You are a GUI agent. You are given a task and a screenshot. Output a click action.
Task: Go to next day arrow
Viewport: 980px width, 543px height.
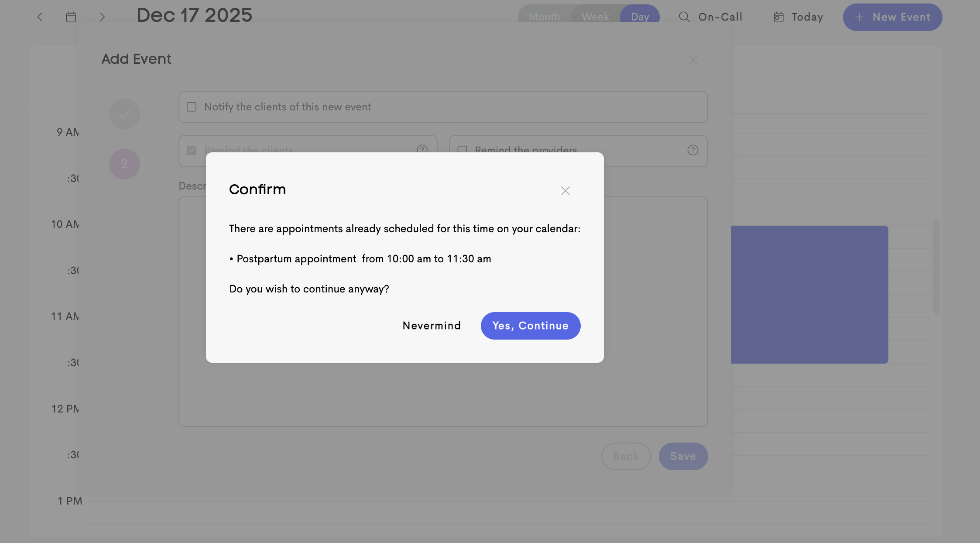(102, 17)
